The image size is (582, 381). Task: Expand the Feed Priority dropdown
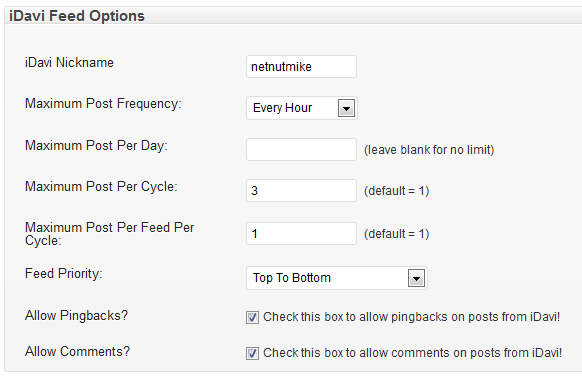[337, 278]
